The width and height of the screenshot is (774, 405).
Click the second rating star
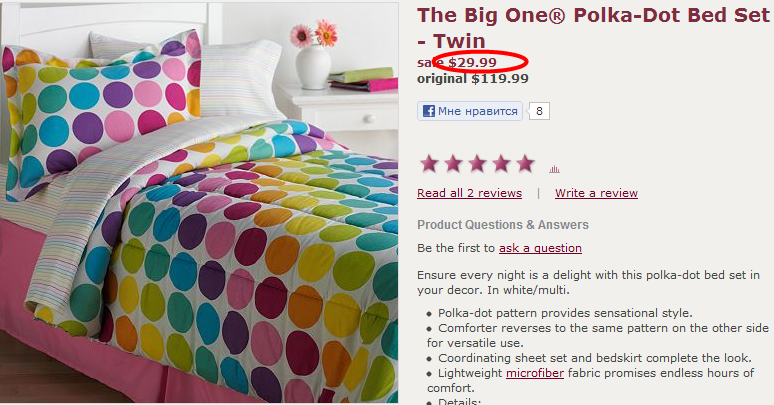453,163
